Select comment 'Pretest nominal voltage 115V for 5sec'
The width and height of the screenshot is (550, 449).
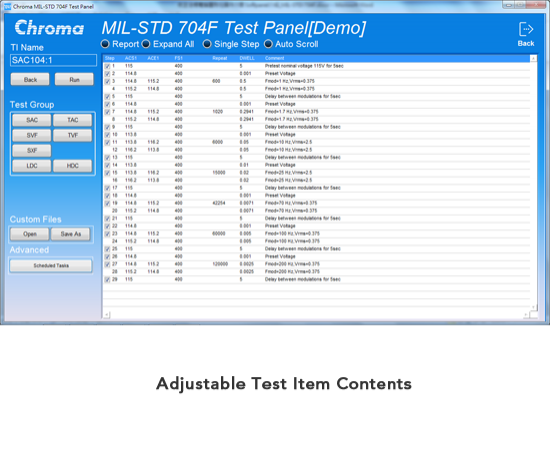tap(304, 66)
